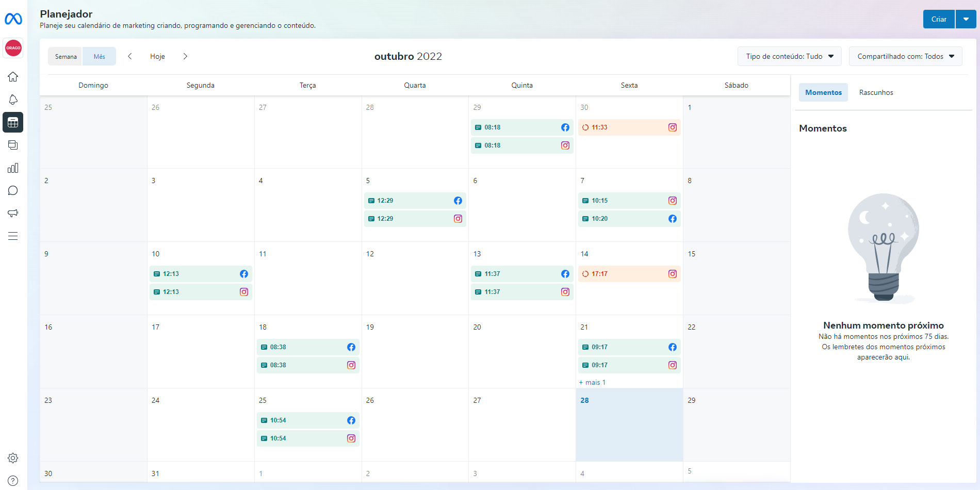Open Settings using the gear icon
980x490 pixels.
click(x=13, y=458)
